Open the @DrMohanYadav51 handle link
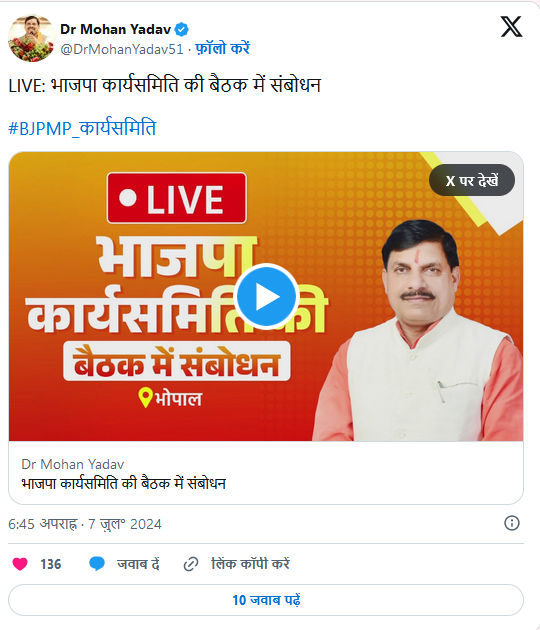This screenshot has height=630, width=540. point(122,49)
